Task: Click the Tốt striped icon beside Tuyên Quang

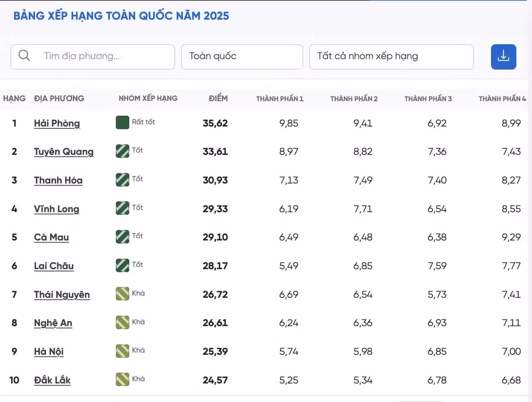Action: tap(122, 151)
